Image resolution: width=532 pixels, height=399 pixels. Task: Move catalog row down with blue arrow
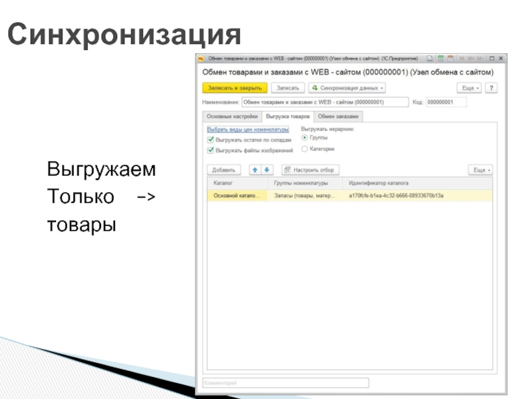click(267, 170)
